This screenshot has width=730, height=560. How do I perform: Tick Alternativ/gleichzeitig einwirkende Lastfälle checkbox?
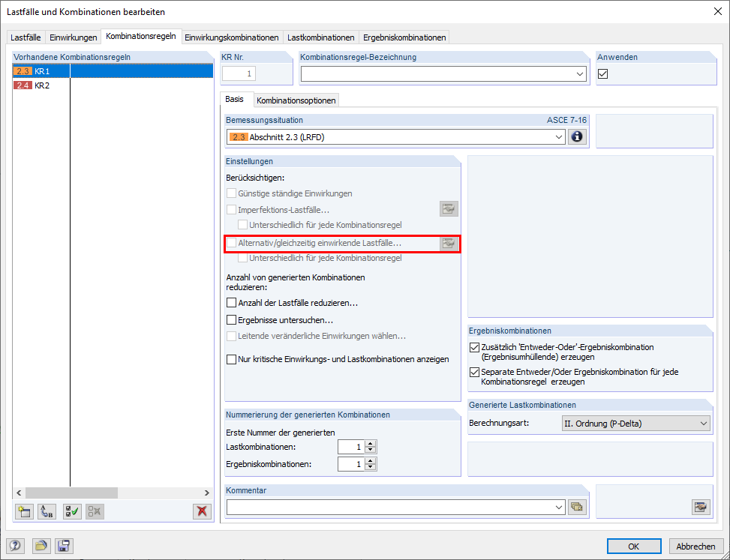coord(231,243)
